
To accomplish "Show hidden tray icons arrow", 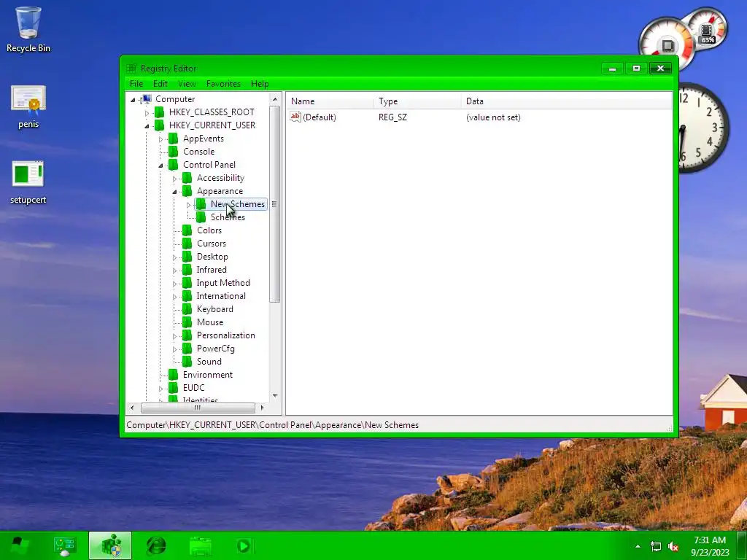I will coord(638,546).
